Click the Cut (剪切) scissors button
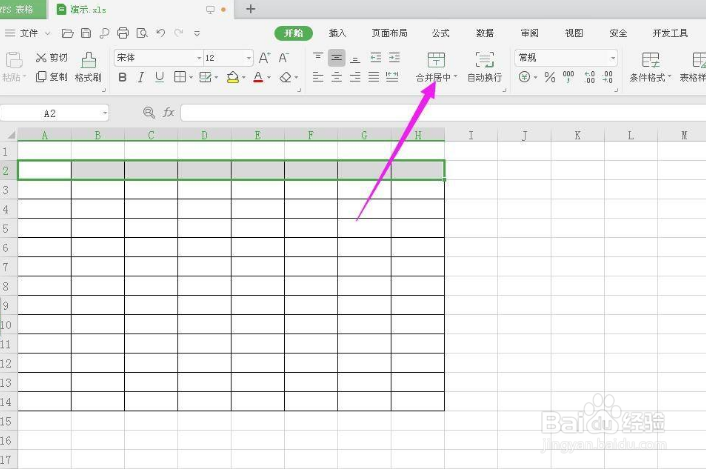Image resolution: width=706 pixels, height=469 pixels. 51,58
